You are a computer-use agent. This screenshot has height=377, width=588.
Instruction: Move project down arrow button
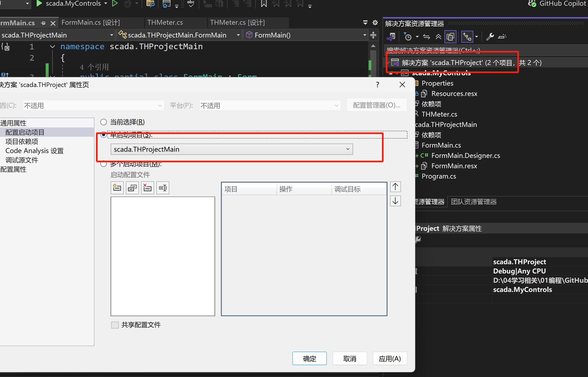[x=396, y=201]
